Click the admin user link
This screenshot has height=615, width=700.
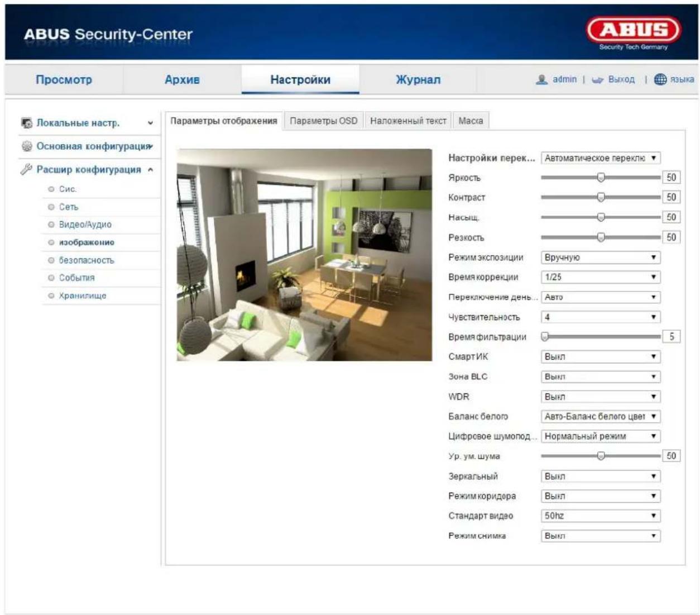click(564, 79)
